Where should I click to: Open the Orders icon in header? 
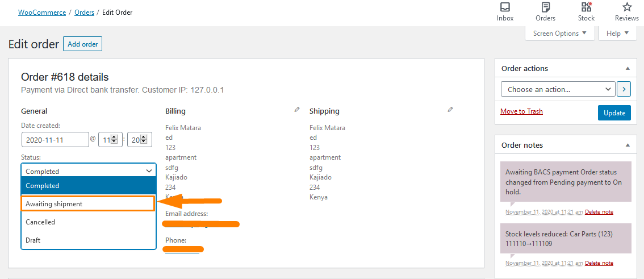pos(545,7)
